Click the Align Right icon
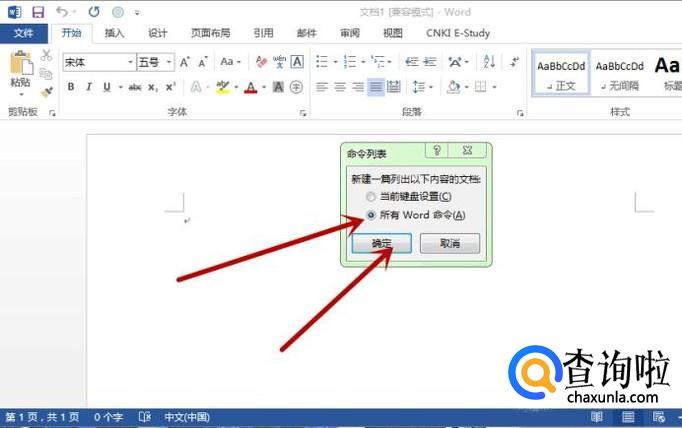The width and height of the screenshot is (682, 428). [358, 87]
